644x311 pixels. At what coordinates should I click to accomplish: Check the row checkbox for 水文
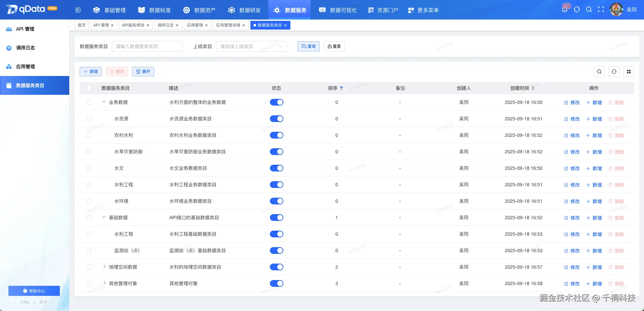(89, 168)
